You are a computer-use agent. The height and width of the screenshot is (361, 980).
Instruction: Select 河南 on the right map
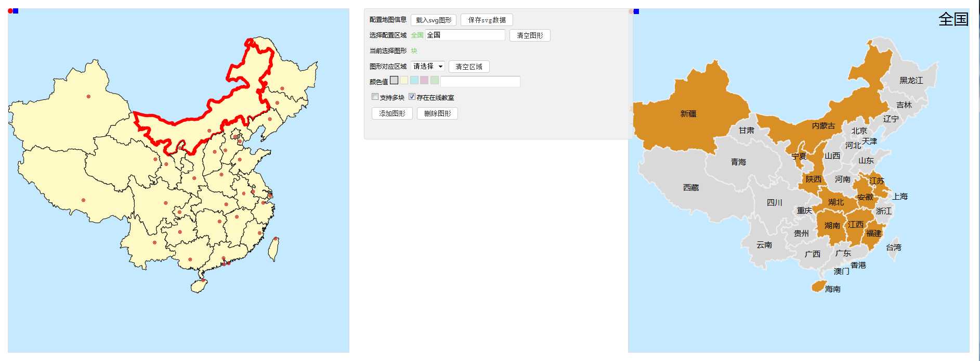click(842, 179)
